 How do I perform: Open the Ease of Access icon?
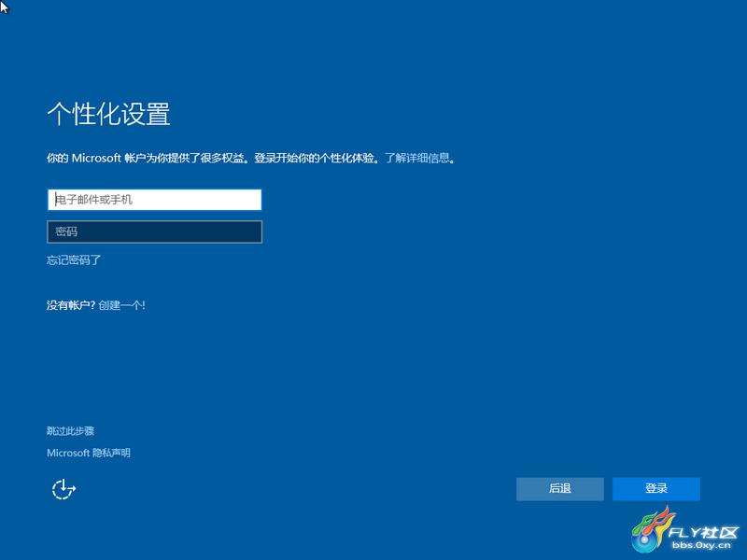(63, 489)
